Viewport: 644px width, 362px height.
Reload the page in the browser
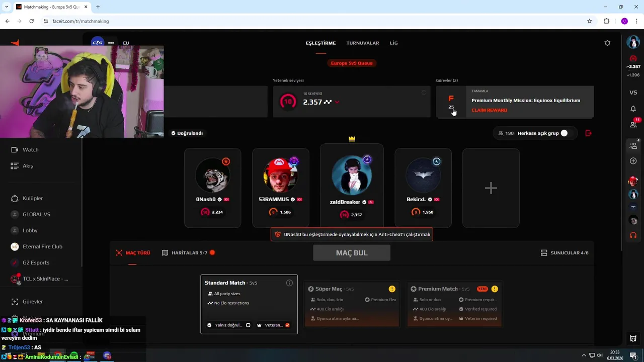click(x=31, y=21)
